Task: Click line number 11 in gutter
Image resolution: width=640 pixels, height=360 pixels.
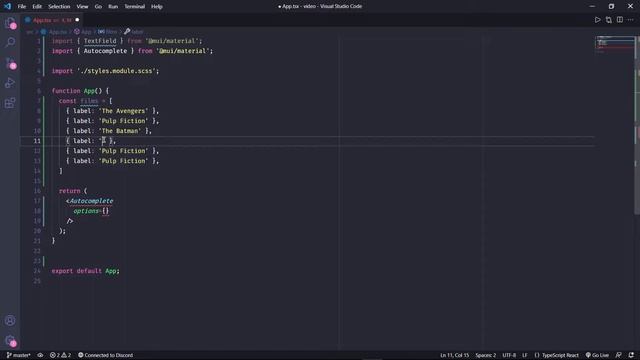Action: point(37,141)
